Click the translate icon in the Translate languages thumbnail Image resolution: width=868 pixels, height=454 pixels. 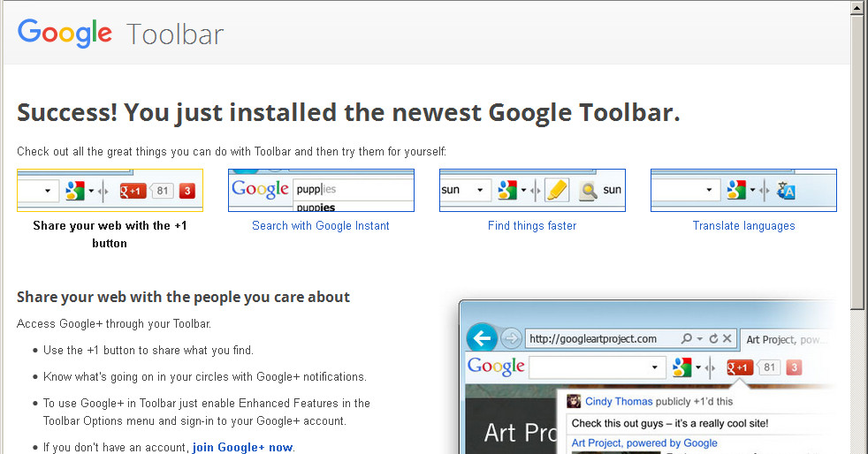tap(786, 190)
